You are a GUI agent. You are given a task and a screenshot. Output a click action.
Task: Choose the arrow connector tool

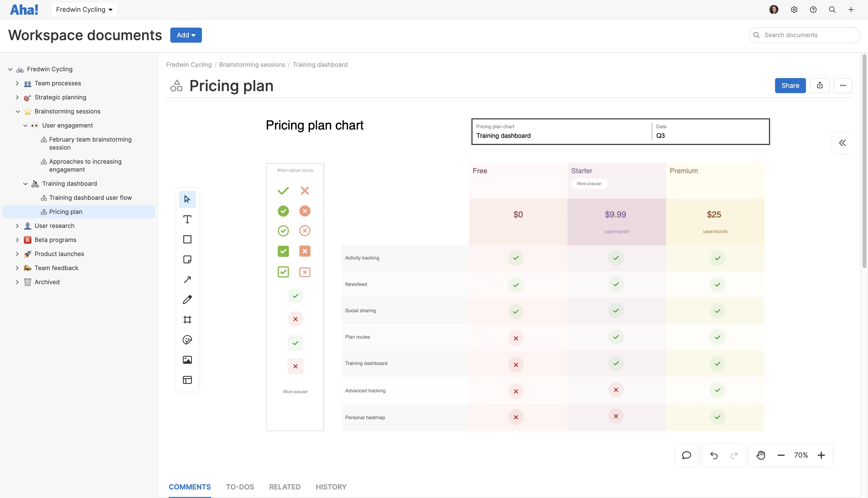tap(187, 279)
